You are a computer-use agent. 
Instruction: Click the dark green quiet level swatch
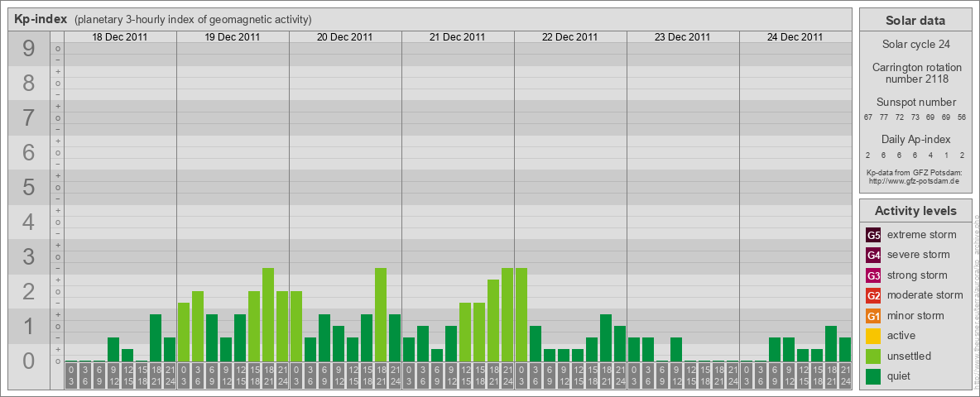click(x=873, y=376)
